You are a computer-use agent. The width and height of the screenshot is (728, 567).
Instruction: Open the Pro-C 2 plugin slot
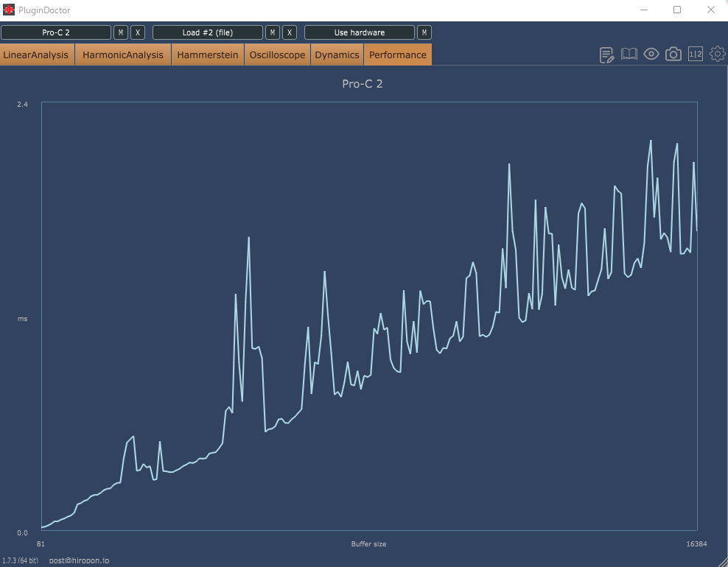point(56,32)
